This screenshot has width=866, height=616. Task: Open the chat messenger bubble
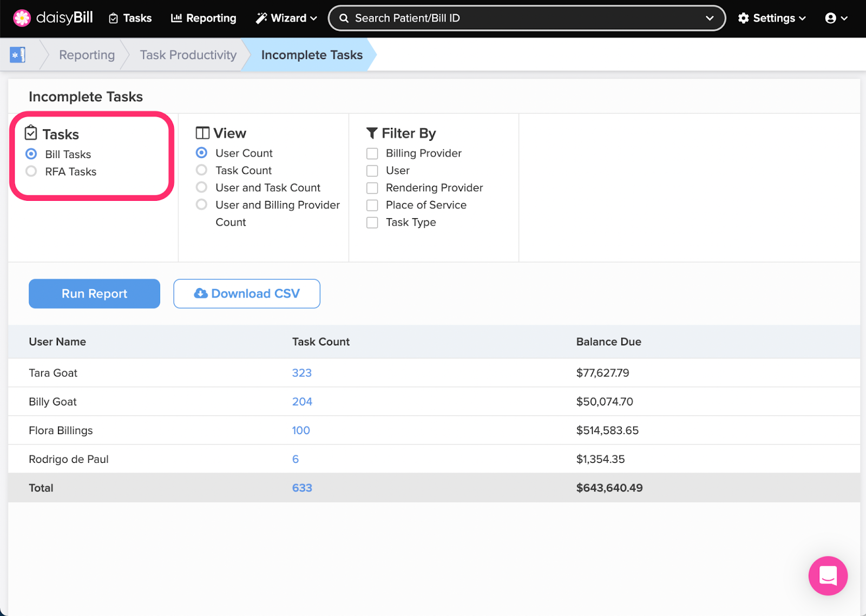tap(828, 575)
